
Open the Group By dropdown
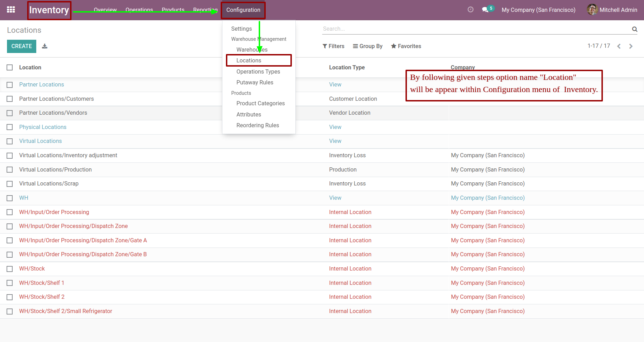[x=368, y=46]
